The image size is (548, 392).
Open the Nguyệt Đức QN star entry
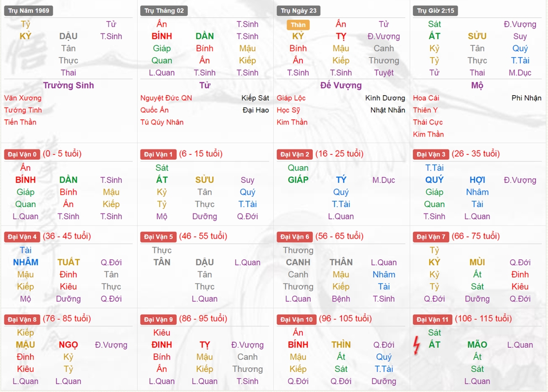(166, 98)
